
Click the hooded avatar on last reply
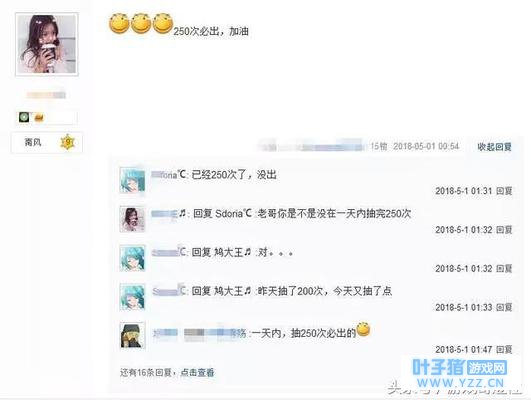point(132,335)
